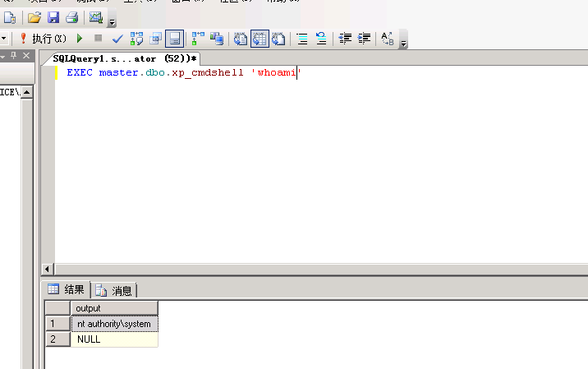Open the left panel window position dropdown

(x=2, y=56)
